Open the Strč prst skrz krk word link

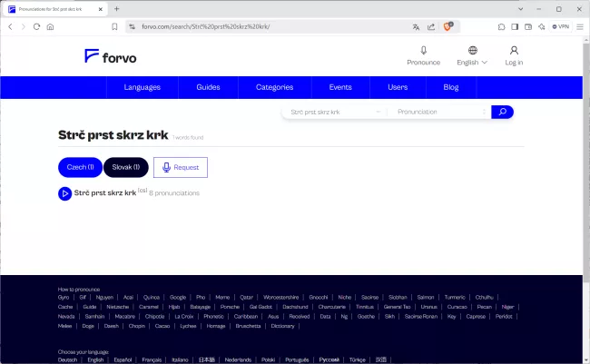click(105, 192)
